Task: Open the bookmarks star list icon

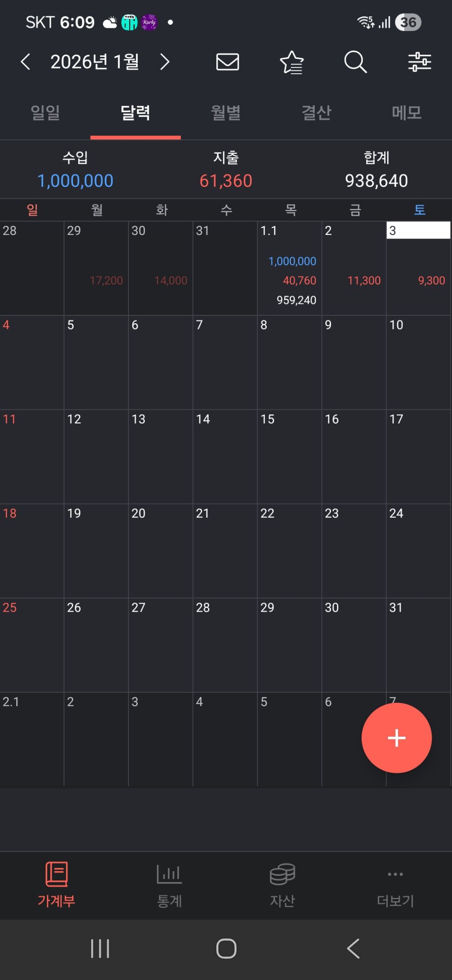Action: pyautogui.click(x=292, y=62)
